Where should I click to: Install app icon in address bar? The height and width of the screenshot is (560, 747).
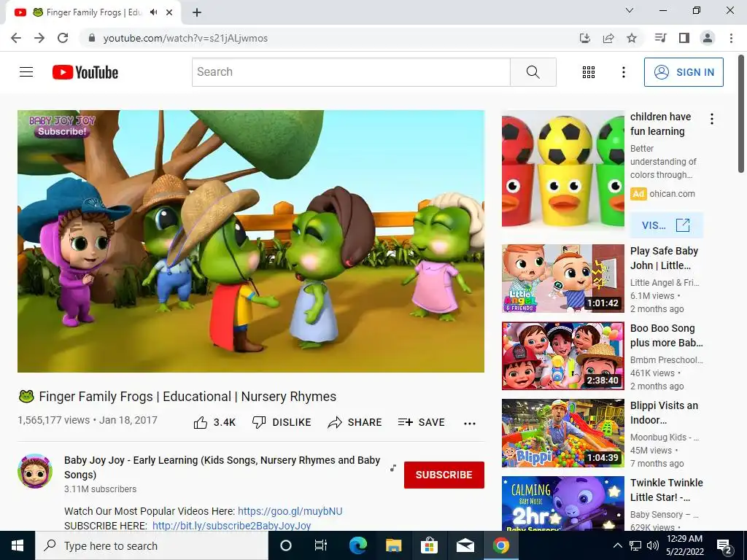585,38
